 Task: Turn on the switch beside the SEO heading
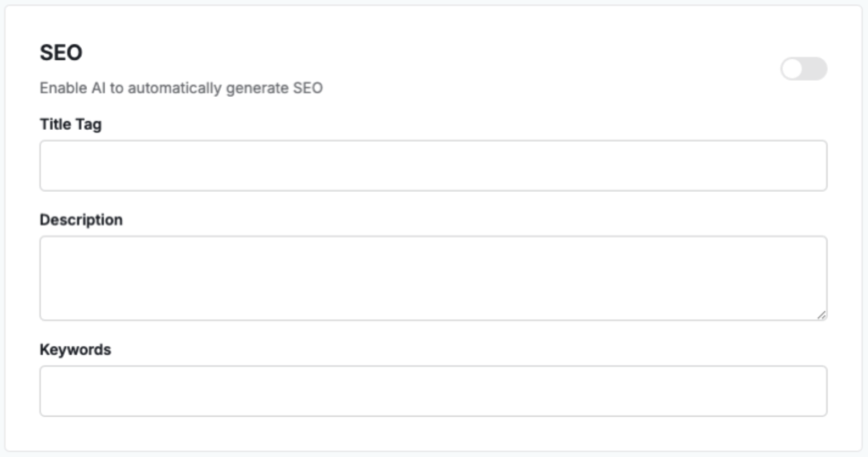pyautogui.click(x=803, y=69)
